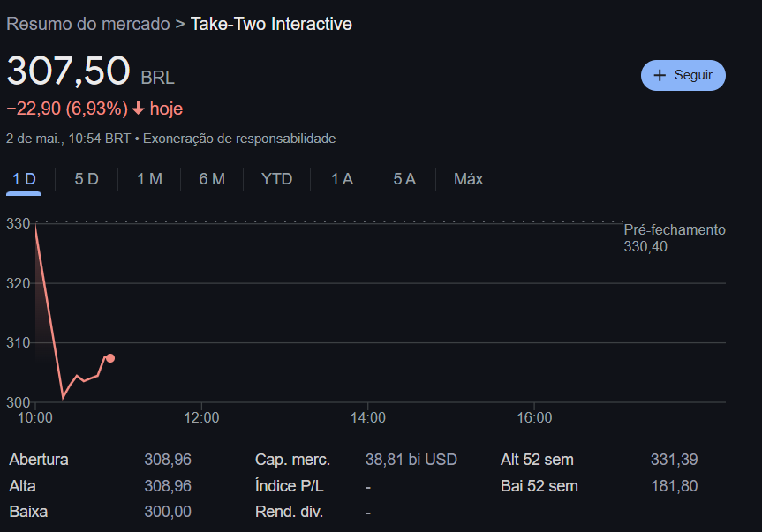This screenshot has width=762, height=532.
Task: Show the 1 A chart range
Action: pyautogui.click(x=342, y=179)
